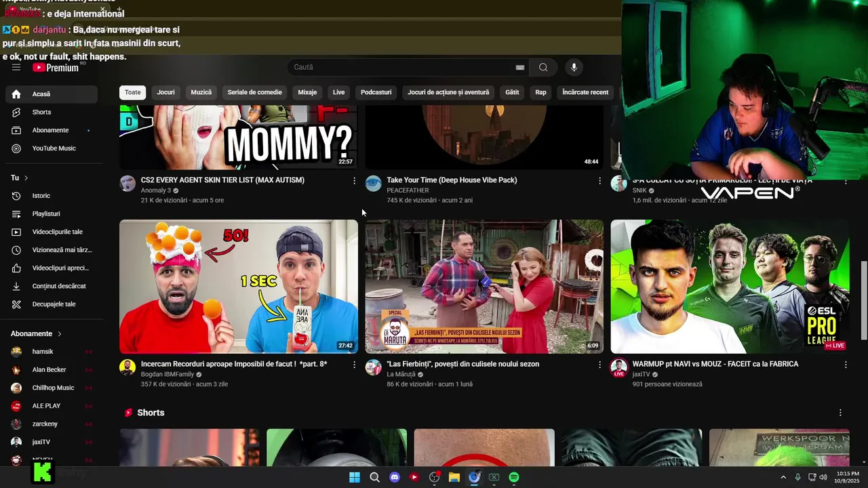
Task: Open the YouTube hamburger guide menu
Action: coord(16,67)
